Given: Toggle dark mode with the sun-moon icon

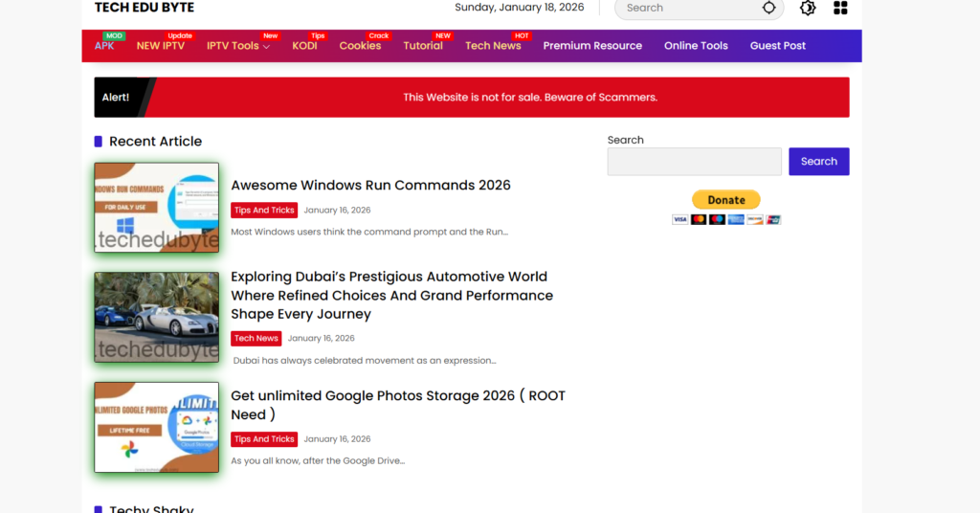Looking at the screenshot, I should tap(808, 8).
